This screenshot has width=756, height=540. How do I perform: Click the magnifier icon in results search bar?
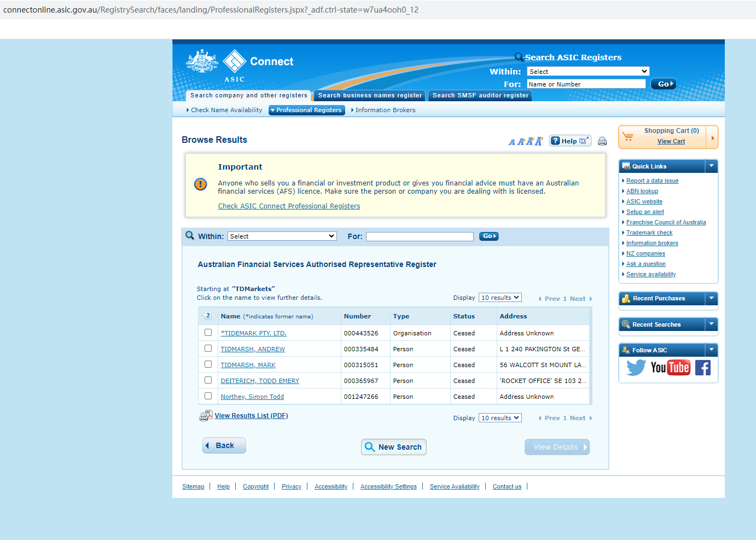tap(190, 235)
